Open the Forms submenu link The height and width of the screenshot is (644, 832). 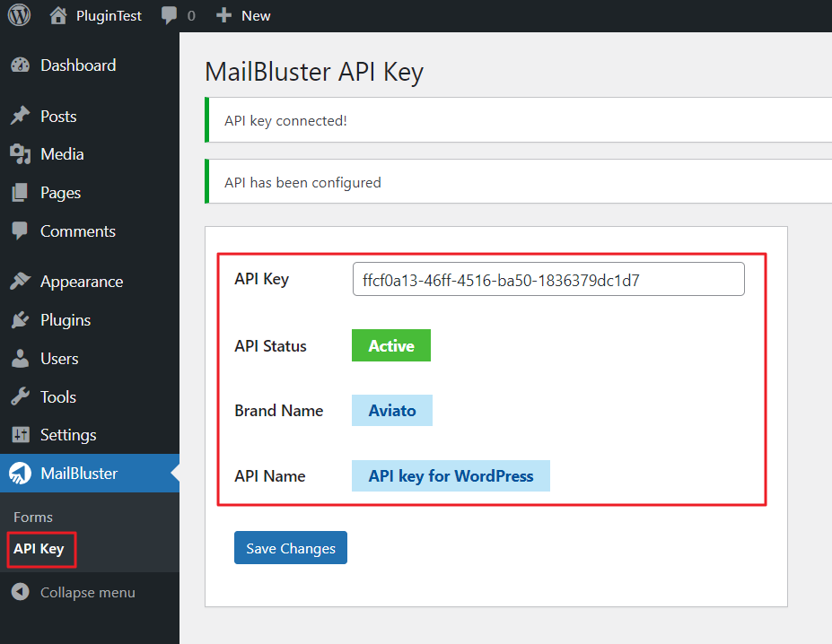coord(33,517)
